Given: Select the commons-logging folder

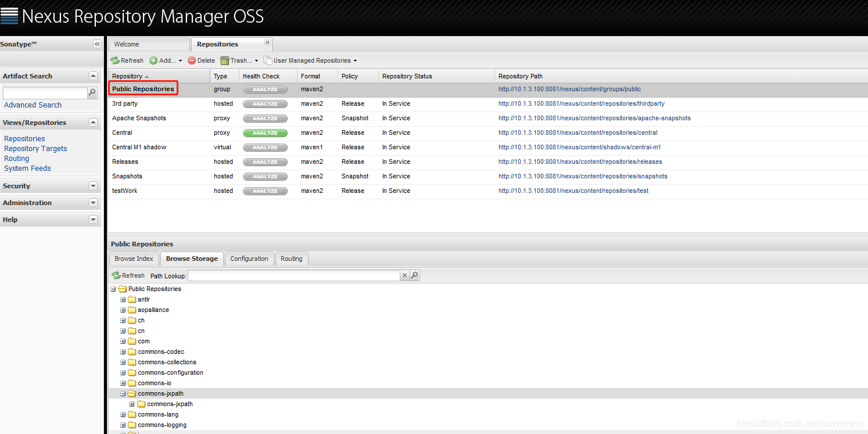Looking at the screenshot, I should [x=162, y=425].
